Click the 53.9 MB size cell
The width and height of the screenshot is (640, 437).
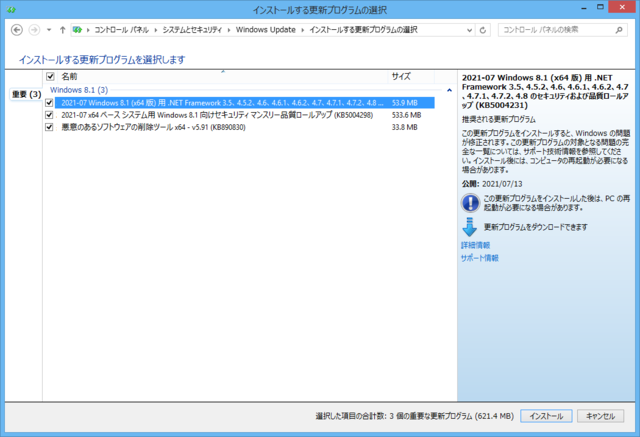click(404, 103)
